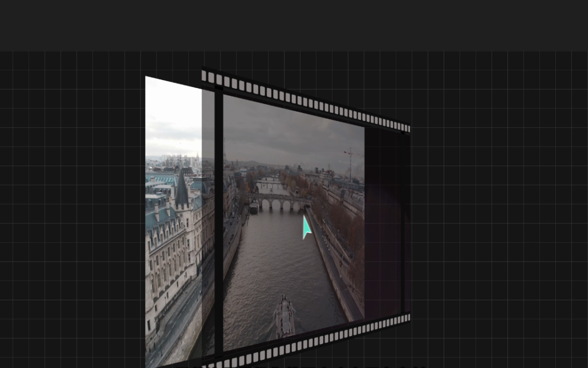The width and height of the screenshot is (588, 368).
Task: Click the stone arch bridge in the video
Action: tap(279, 202)
